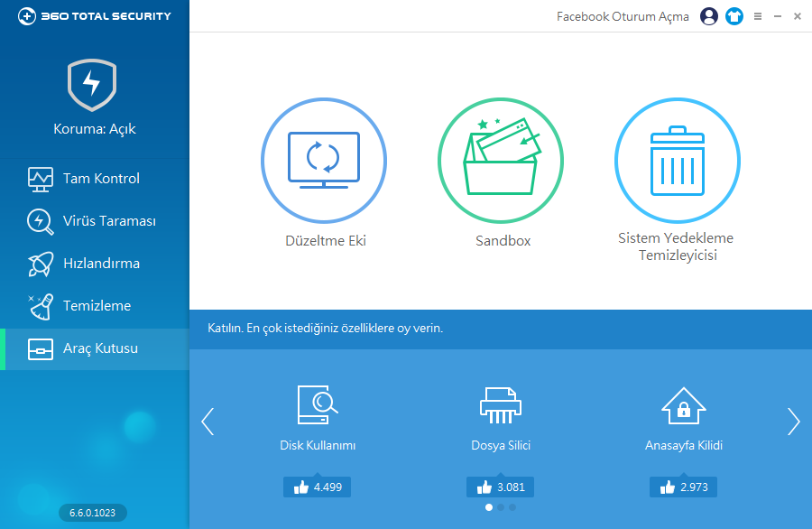
Task: Open the user account avatar icon
Action: click(x=709, y=16)
